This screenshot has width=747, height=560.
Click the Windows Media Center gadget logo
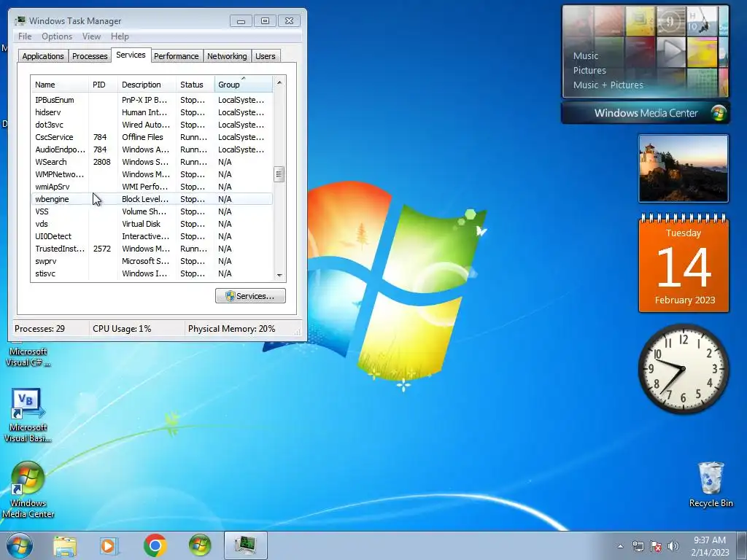(x=719, y=113)
